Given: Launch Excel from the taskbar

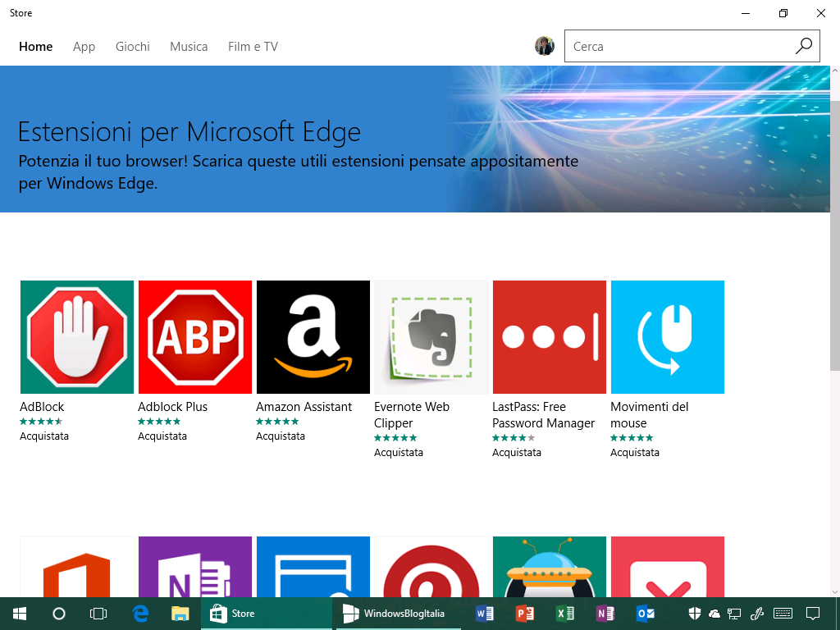Looking at the screenshot, I should 564,614.
